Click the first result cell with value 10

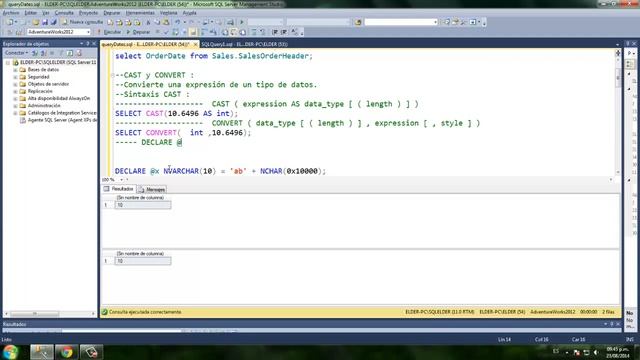[143, 205]
